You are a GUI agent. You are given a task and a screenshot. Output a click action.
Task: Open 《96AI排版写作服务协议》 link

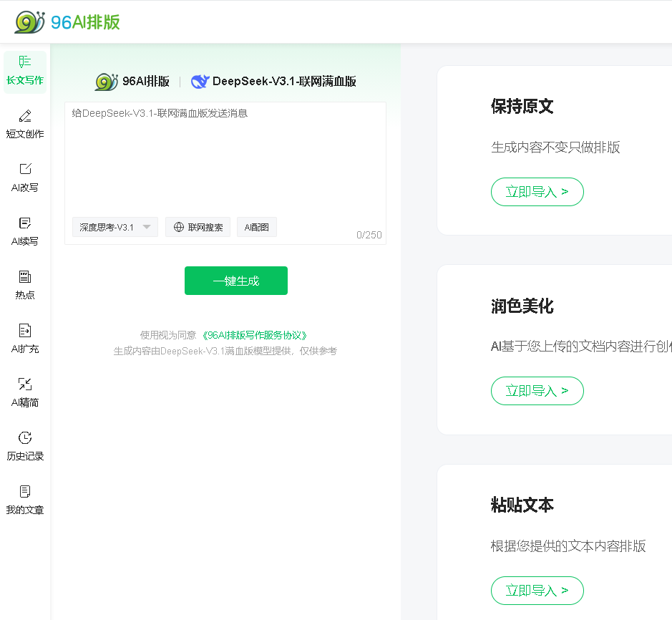tap(255, 335)
